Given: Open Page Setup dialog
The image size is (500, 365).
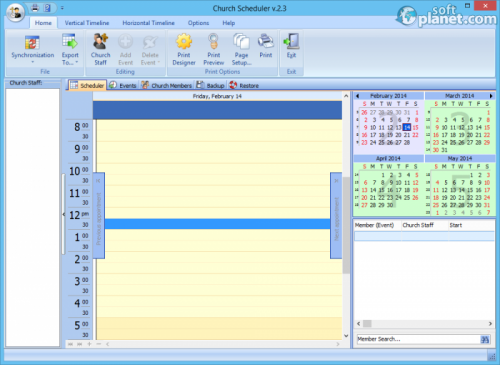Looking at the screenshot, I should [241, 49].
